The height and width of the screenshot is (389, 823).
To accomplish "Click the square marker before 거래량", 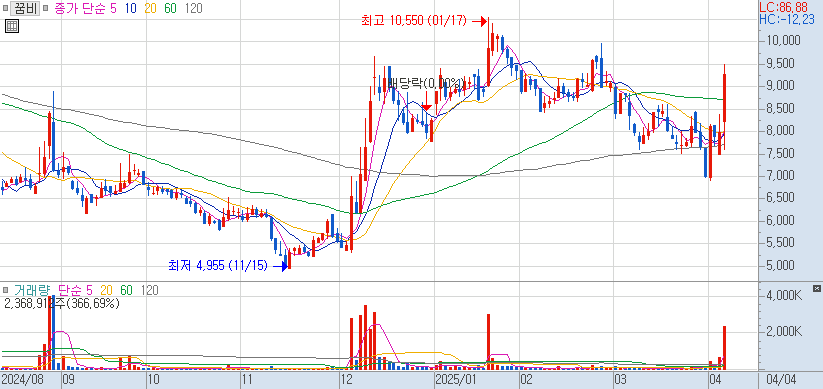I will click(6, 289).
